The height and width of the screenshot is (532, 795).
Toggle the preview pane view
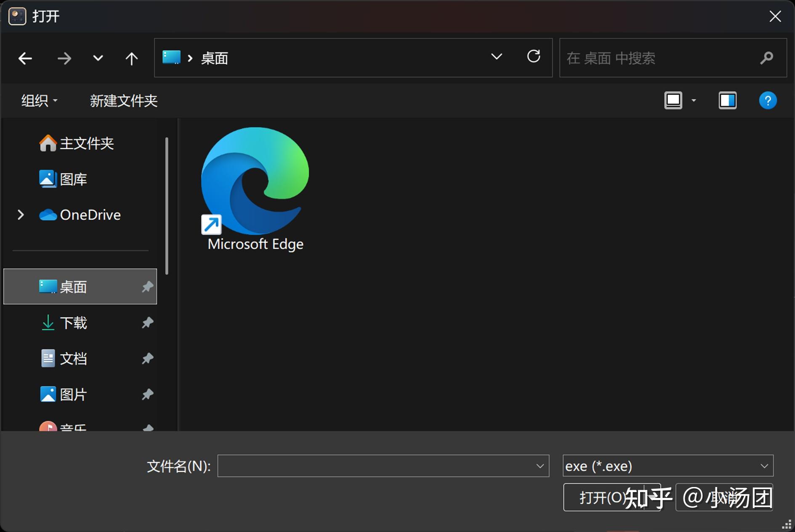(727, 100)
